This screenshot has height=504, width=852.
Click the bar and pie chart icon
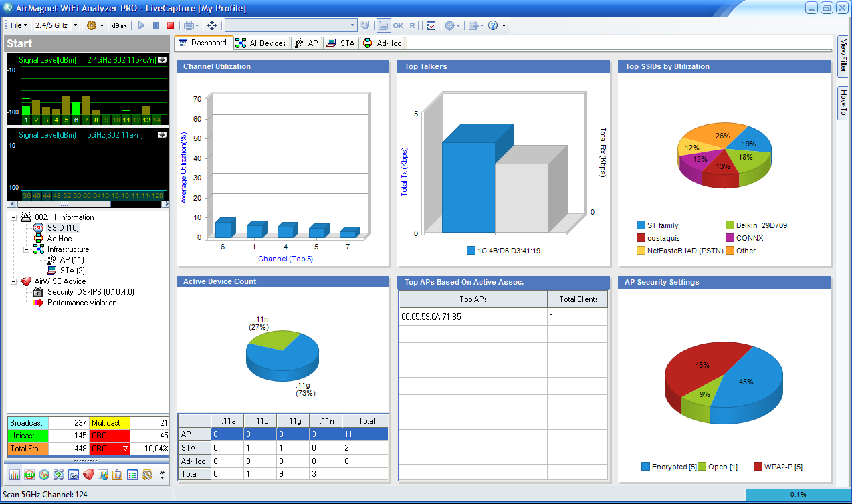pyautogui.click(x=103, y=475)
